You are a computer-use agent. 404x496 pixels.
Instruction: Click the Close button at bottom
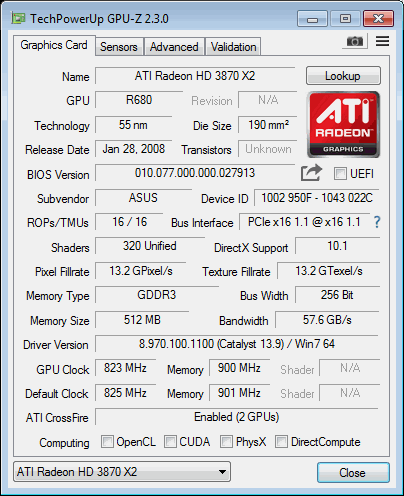point(353,472)
